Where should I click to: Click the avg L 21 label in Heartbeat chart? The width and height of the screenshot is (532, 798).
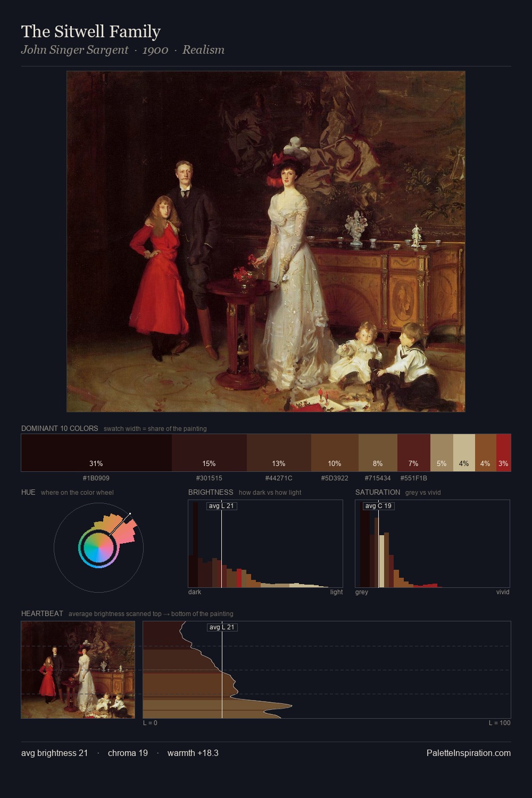tap(222, 627)
